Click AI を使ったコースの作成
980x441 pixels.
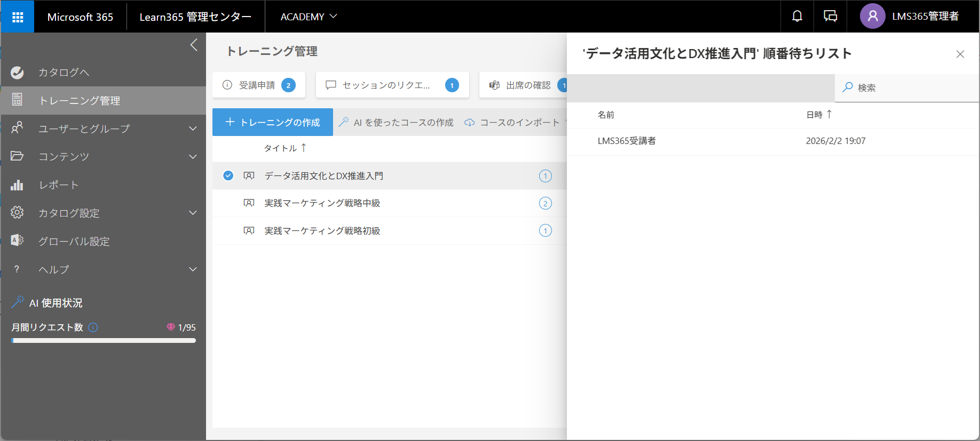coord(396,122)
